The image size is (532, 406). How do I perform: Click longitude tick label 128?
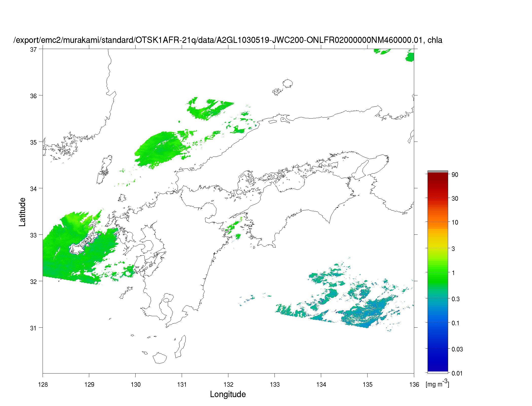click(x=43, y=384)
